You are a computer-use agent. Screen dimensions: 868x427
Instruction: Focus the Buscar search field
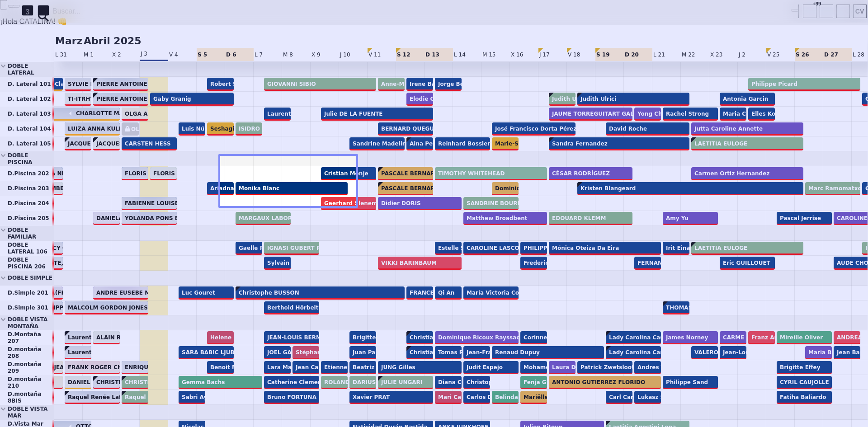click(66, 11)
